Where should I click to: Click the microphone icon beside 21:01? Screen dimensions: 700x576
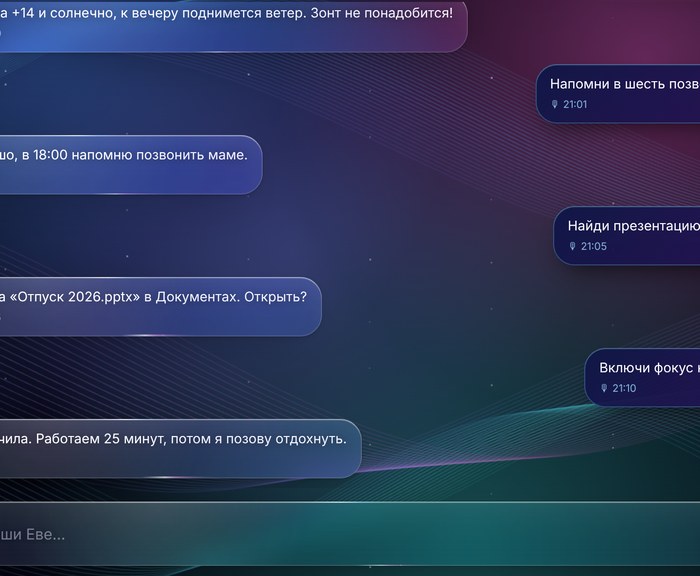[x=554, y=104]
